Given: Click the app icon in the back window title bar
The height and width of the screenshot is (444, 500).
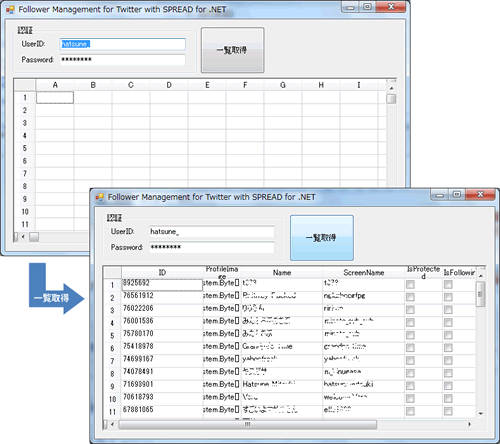Looking at the screenshot, I should pos(10,9).
